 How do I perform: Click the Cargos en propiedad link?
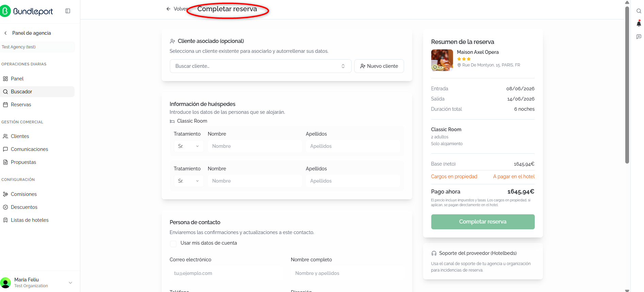click(x=454, y=176)
